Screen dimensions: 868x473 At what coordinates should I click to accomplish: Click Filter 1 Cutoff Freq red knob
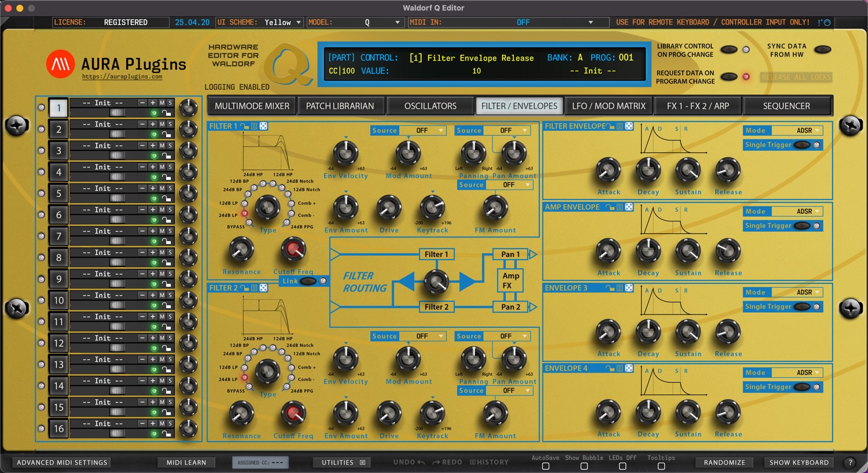[293, 250]
